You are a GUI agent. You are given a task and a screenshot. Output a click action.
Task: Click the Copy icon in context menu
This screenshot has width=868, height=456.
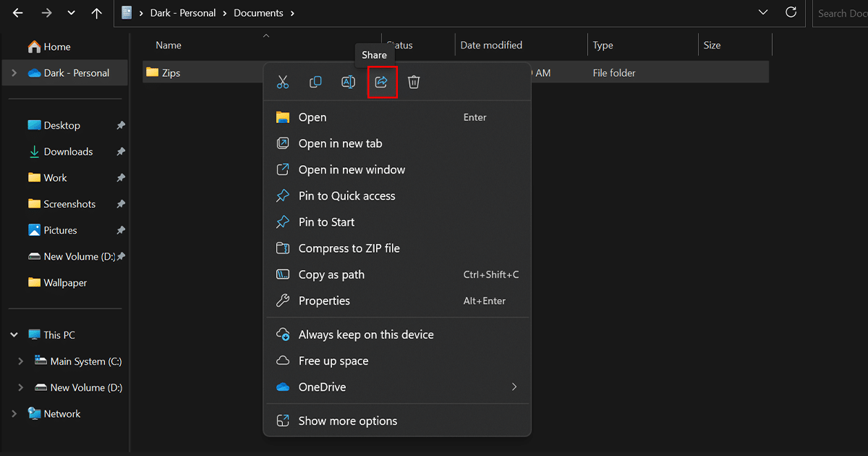tap(315, 83)
